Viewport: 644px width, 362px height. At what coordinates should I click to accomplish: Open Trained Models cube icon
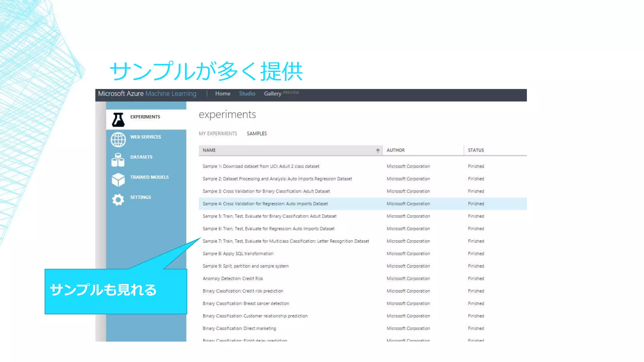(x=118, y=180)
